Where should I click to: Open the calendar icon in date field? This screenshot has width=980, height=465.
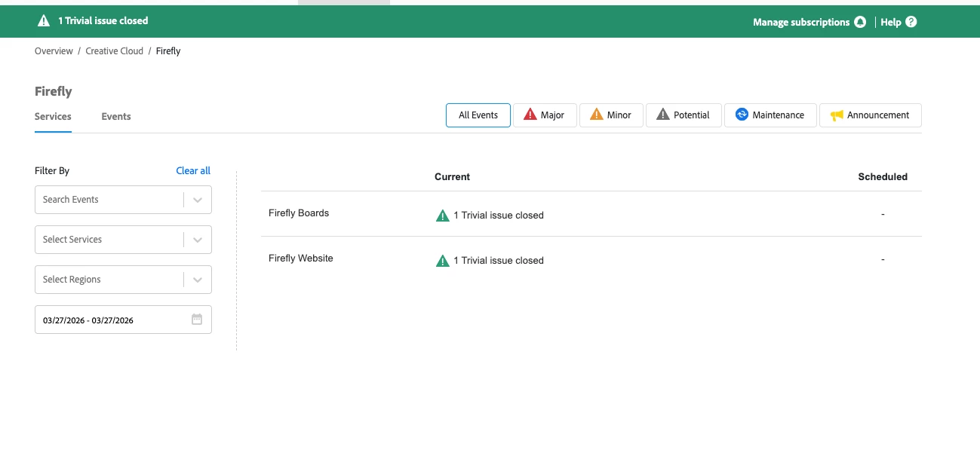click(197, 320)
